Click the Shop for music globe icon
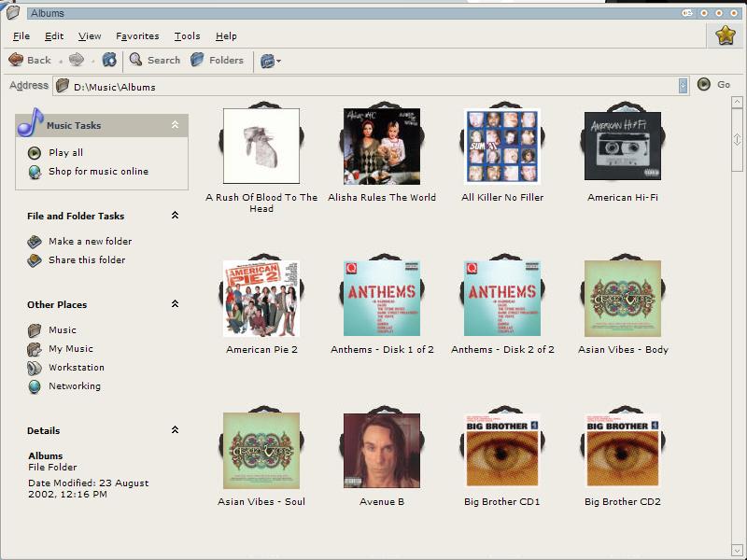 pyautogui.click(x=35, y=172)
